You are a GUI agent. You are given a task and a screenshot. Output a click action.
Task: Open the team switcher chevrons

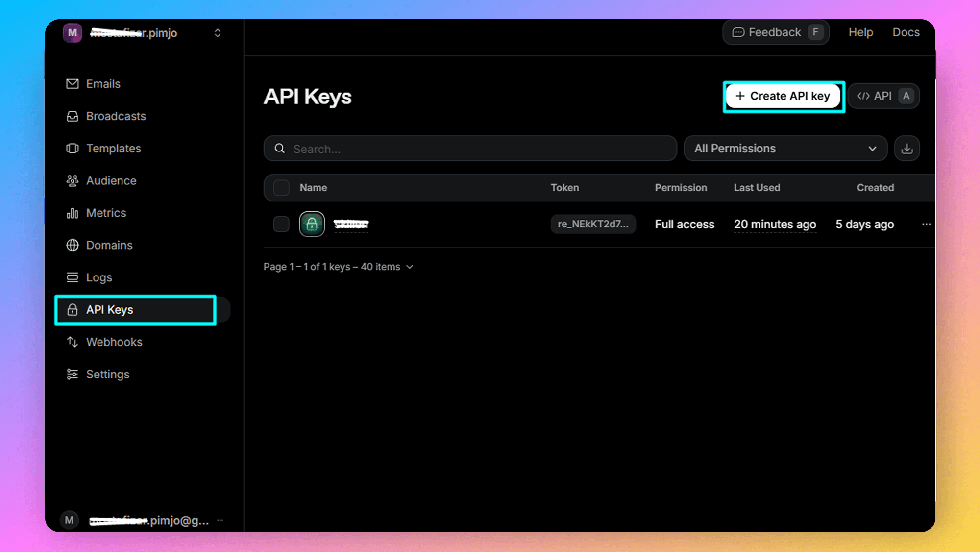(x=218, y=33)
